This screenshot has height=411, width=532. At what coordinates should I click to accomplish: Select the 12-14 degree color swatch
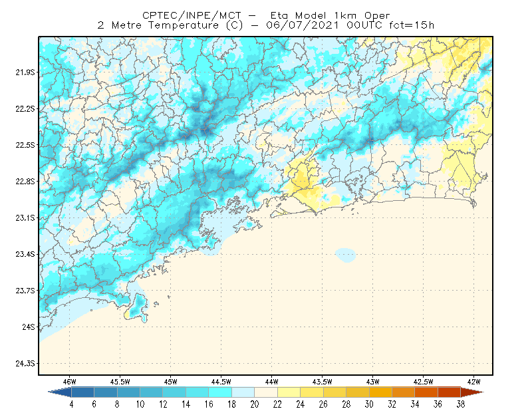coord(174,392)
